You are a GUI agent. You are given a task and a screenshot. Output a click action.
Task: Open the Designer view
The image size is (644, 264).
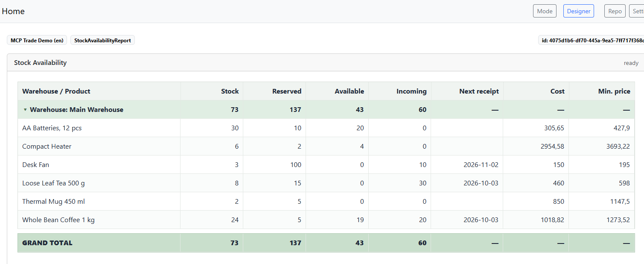(x=579, y=11)
